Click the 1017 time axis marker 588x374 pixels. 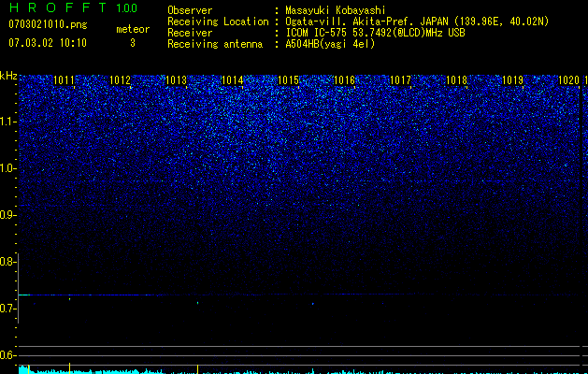400,80
